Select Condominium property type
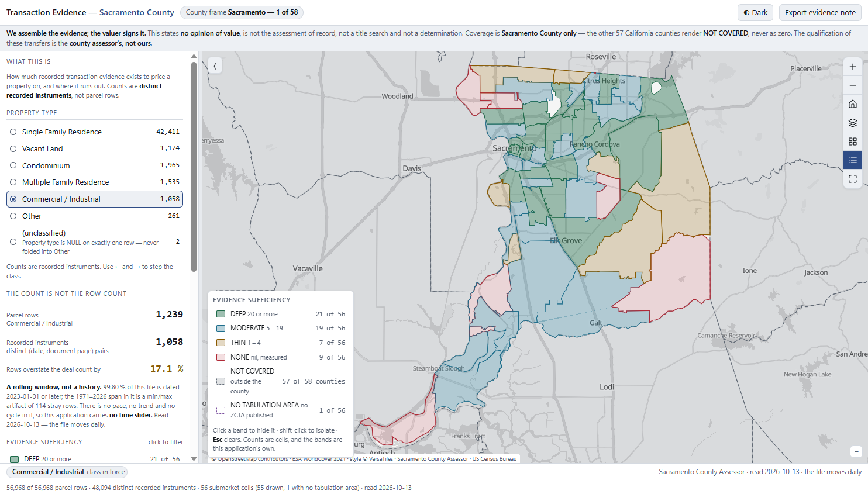868x494 pixels. coord(95,165)
